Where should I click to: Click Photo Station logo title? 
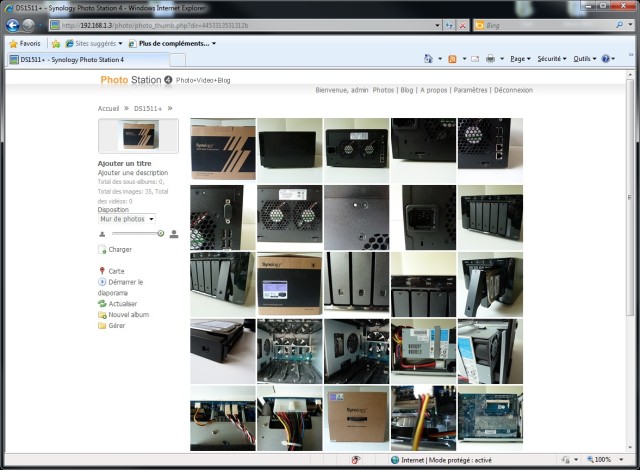click(136, 80)
